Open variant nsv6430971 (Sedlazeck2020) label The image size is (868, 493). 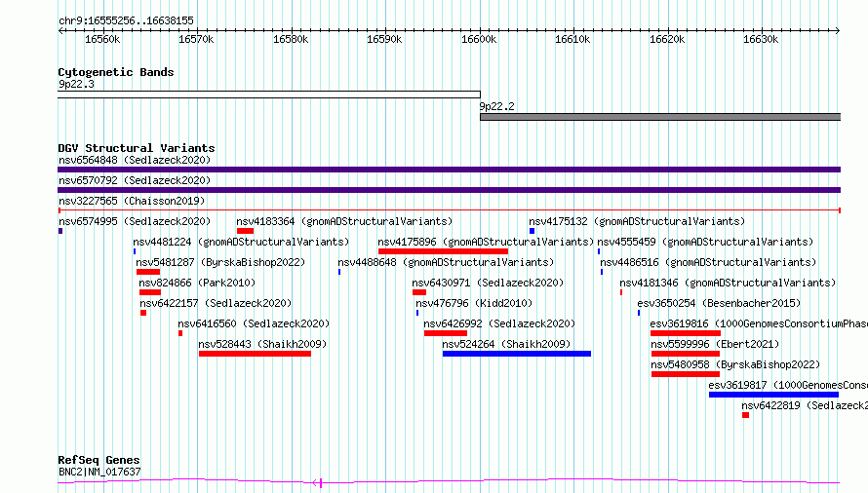(488, 283)
